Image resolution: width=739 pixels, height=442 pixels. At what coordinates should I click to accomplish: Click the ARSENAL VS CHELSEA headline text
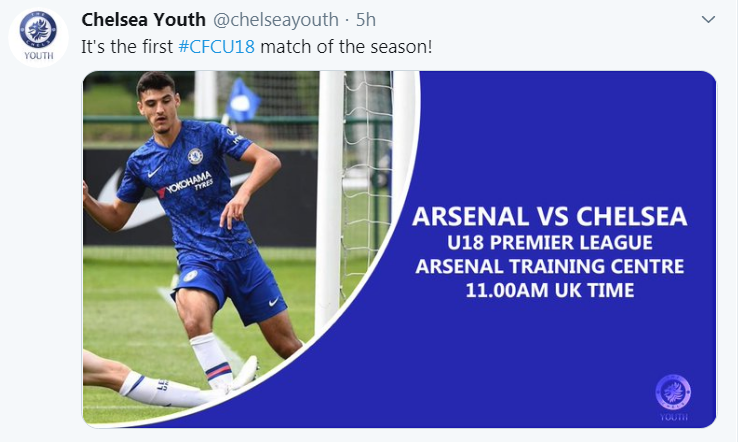(x=550, y=216)
